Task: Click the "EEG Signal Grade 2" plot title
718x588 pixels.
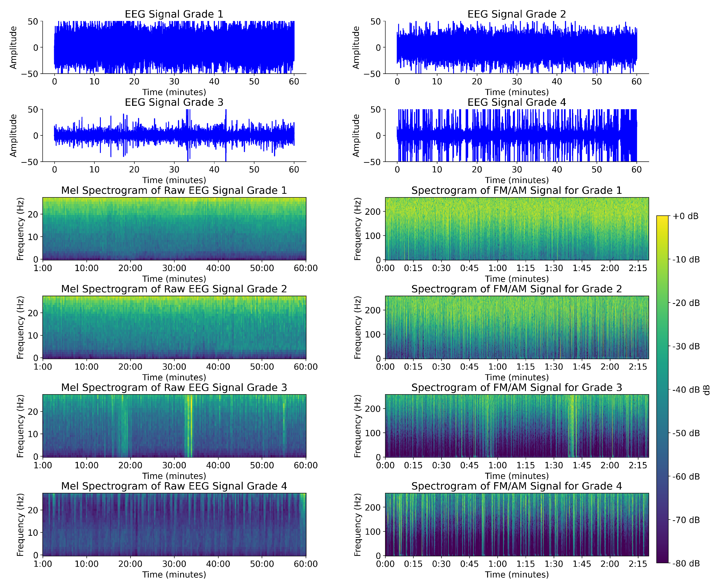Action: click(517, 14)
